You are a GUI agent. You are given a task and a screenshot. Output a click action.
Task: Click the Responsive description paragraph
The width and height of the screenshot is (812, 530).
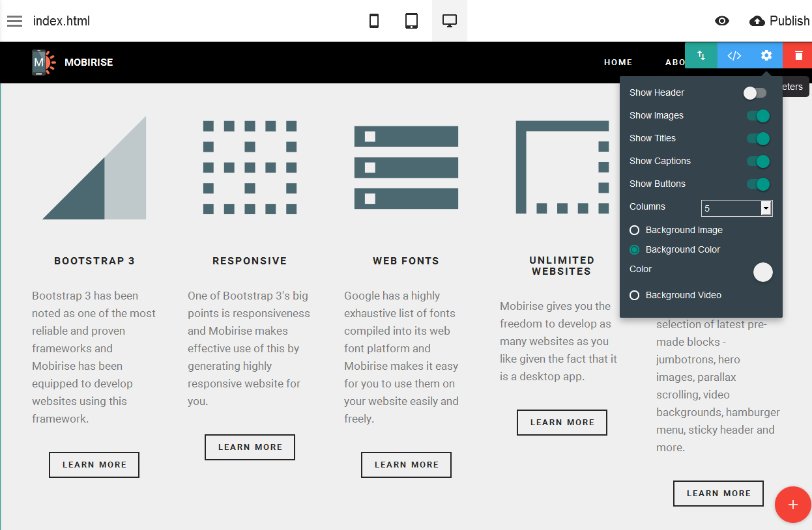pos(250,348)
